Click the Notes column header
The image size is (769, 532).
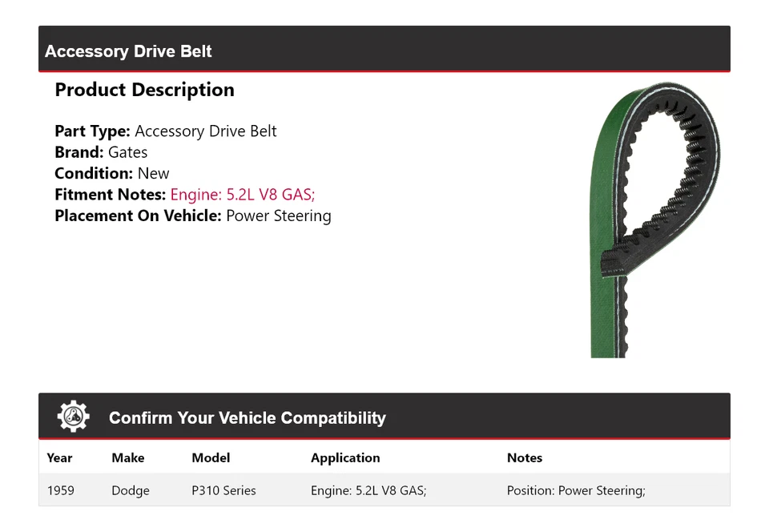pyautogui.click(x=525, y=457)
